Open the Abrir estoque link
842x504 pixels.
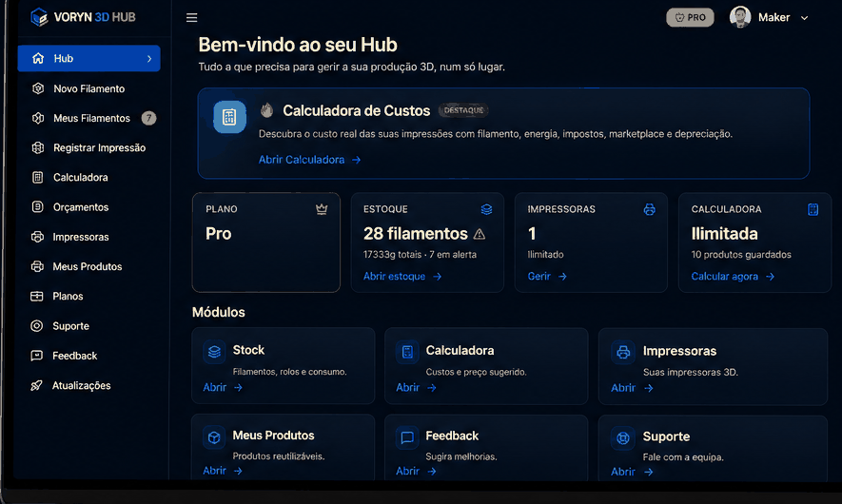point(402,276)
